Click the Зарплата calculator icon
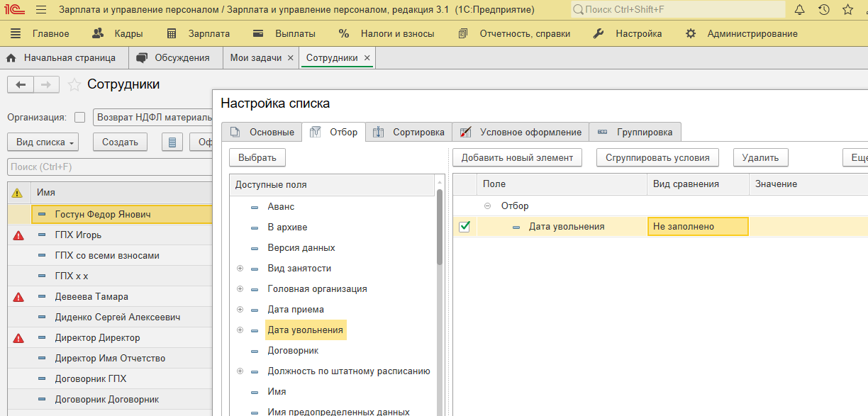 point(172,33)
